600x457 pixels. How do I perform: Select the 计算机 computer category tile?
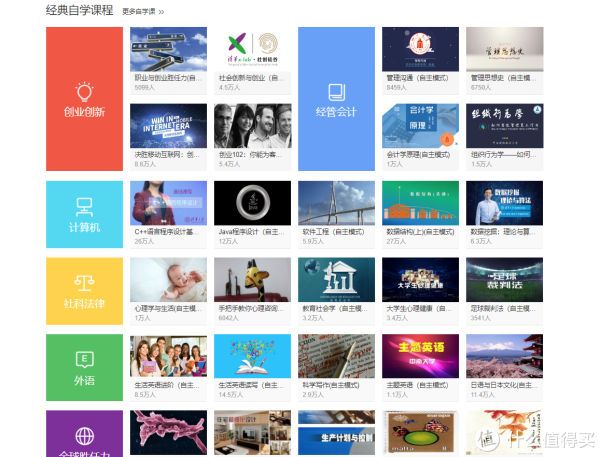(84, 212)
